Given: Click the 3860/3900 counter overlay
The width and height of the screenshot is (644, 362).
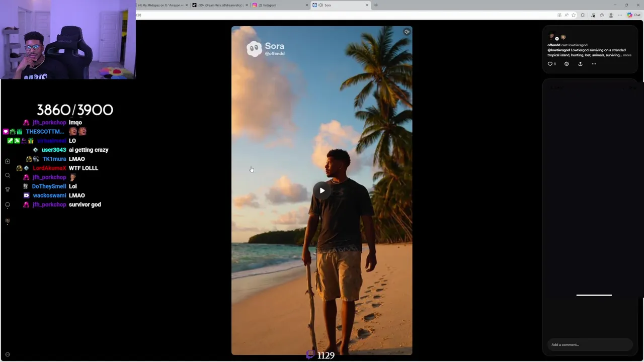Looking at the screenshot, I should coord(75,110).
